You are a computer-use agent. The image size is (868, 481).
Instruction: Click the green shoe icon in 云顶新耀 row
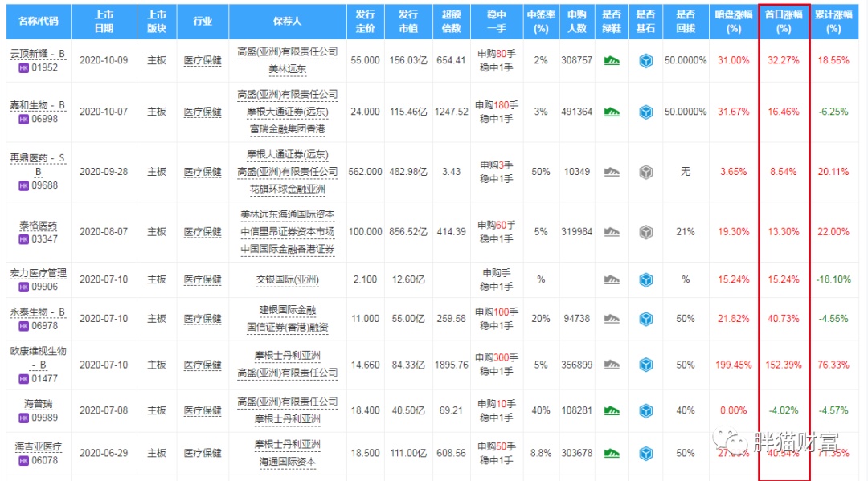[612, 60]
